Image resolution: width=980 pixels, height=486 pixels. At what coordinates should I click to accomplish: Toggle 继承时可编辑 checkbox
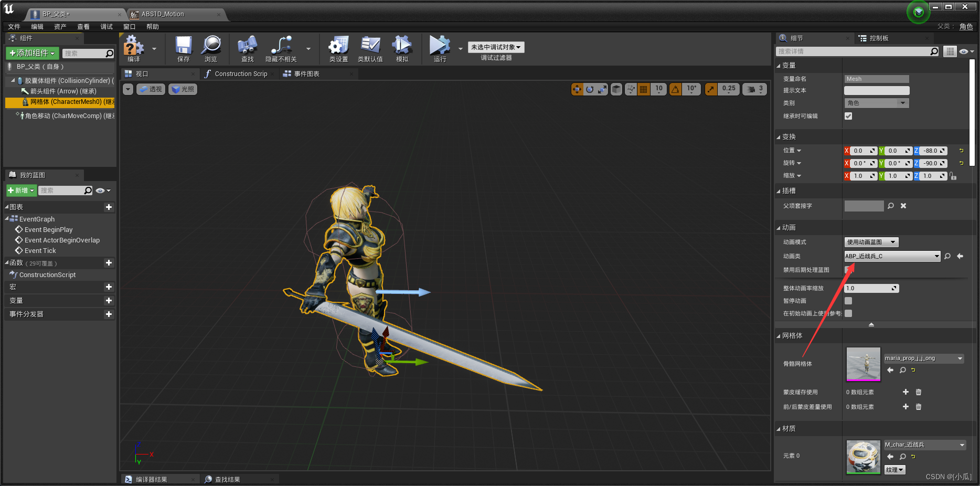[x=848, y=116]
